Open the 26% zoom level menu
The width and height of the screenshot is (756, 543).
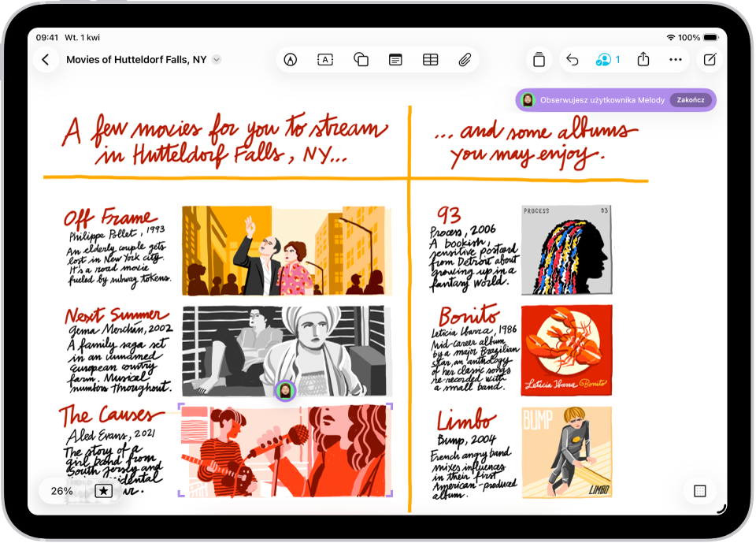click(61, 491)
